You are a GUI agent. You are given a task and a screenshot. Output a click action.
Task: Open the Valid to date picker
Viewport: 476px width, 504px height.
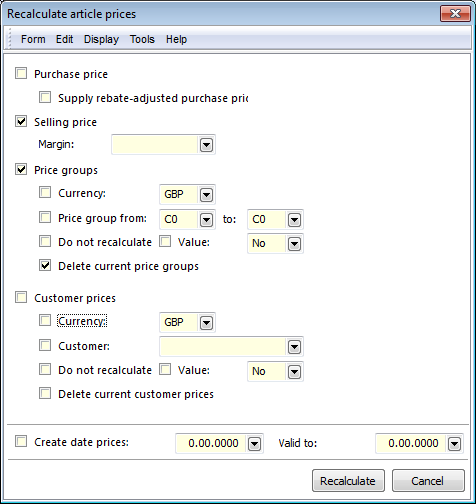pyautogui.click(x=454, y=444)
